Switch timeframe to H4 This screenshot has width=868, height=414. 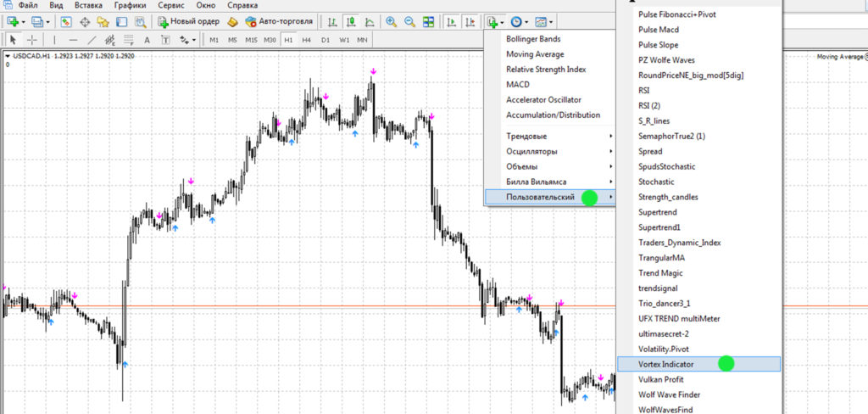coord(307,40)
